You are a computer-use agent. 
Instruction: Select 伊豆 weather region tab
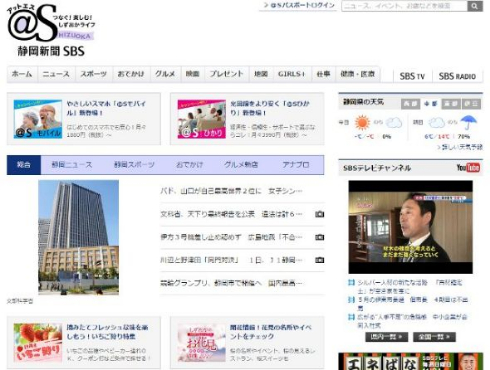(x=471, y=104)
